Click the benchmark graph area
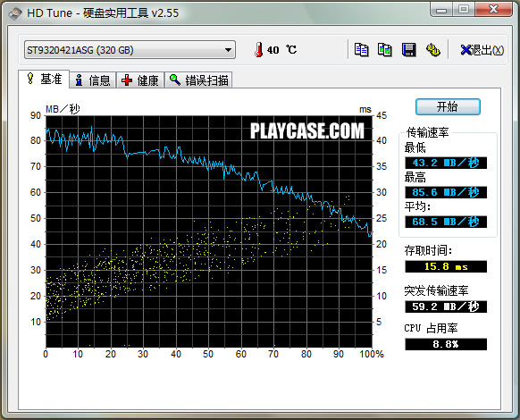Screen dimensions: 520x420 [209, 231]
